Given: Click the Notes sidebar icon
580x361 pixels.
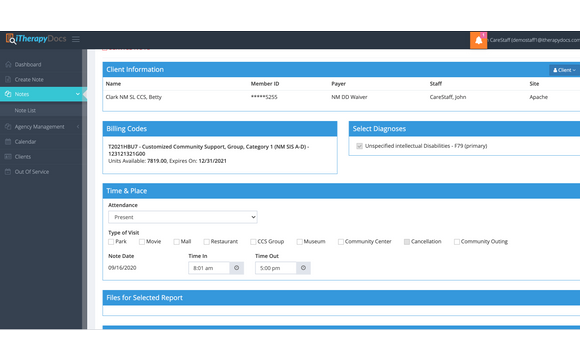Looking at the screenshot, I should pyautogui.click(x=8, y=94).
